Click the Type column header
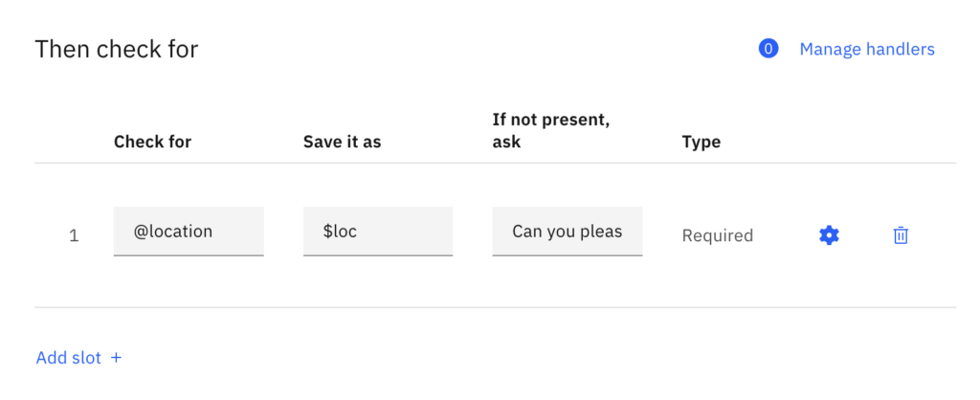The width and height of the screenshot is (980, 400). [x=702, y=142]
